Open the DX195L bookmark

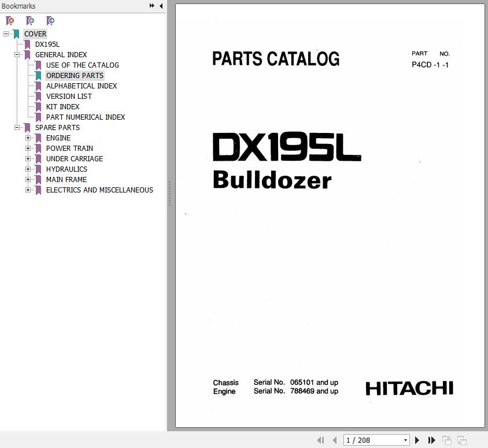click(x=47, y=45)
